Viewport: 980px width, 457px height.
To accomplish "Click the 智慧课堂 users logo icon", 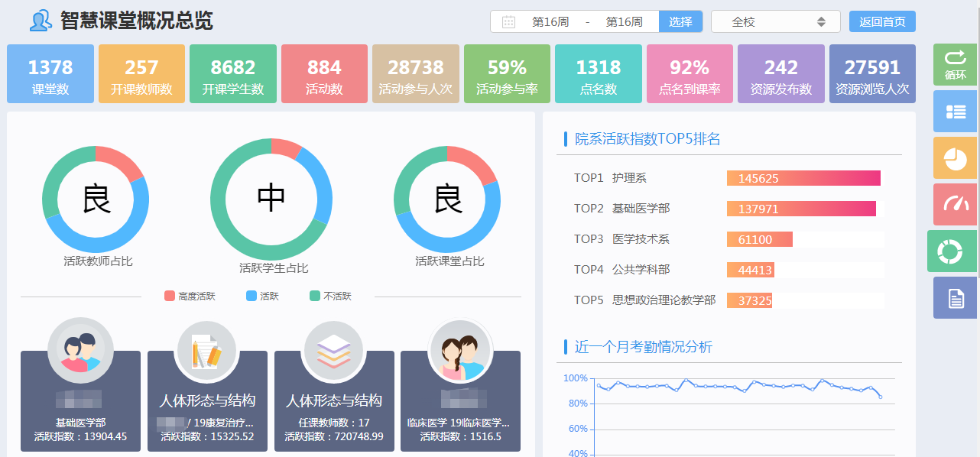I will 41,21.
